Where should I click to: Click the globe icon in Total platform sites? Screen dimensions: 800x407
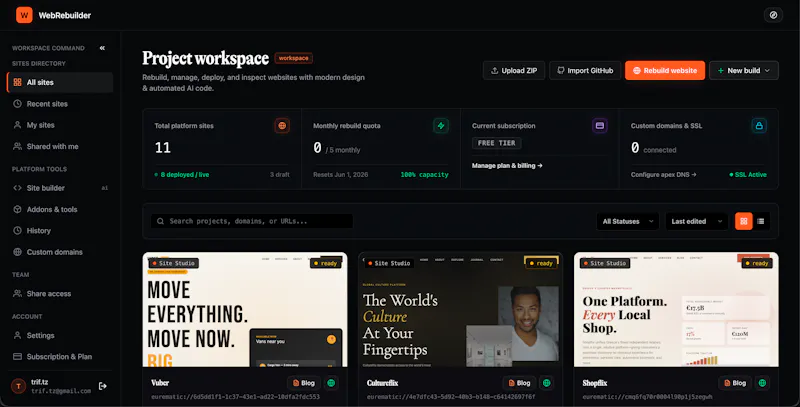tap(282, 125)
